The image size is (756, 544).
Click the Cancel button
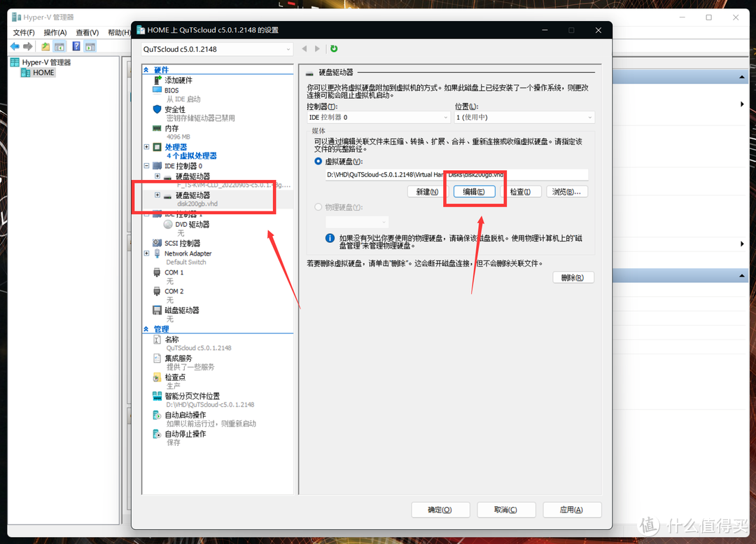506,510
